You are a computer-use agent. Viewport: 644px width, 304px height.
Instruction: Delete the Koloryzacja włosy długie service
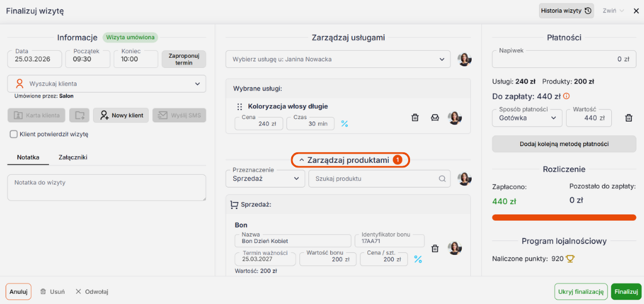coord(415,118)
